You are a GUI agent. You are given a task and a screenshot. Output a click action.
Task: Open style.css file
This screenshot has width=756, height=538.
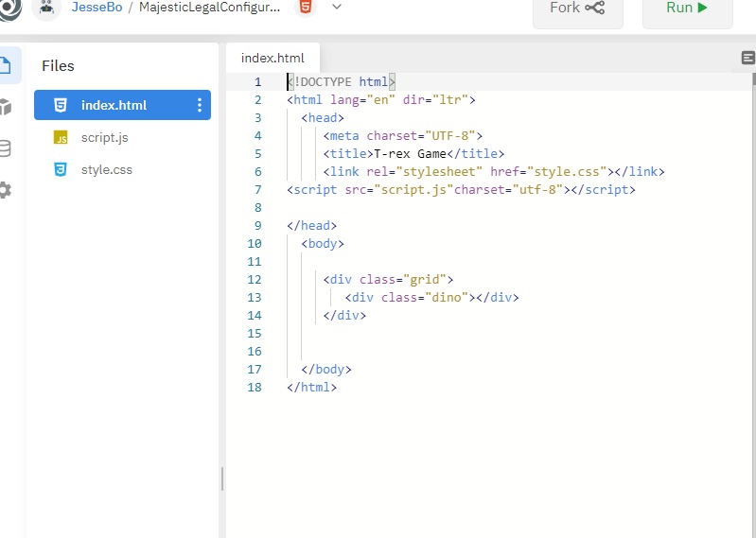click(x=107, y=170)
